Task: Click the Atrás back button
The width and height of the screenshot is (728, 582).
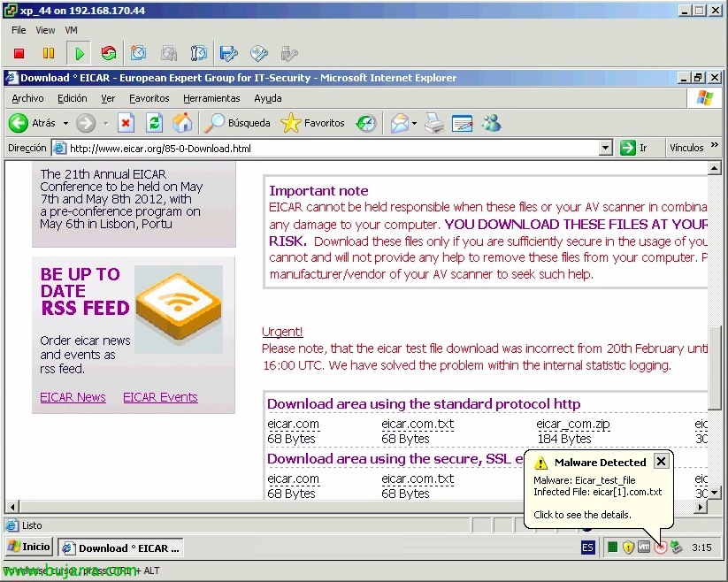Action: tap(32, 123)
